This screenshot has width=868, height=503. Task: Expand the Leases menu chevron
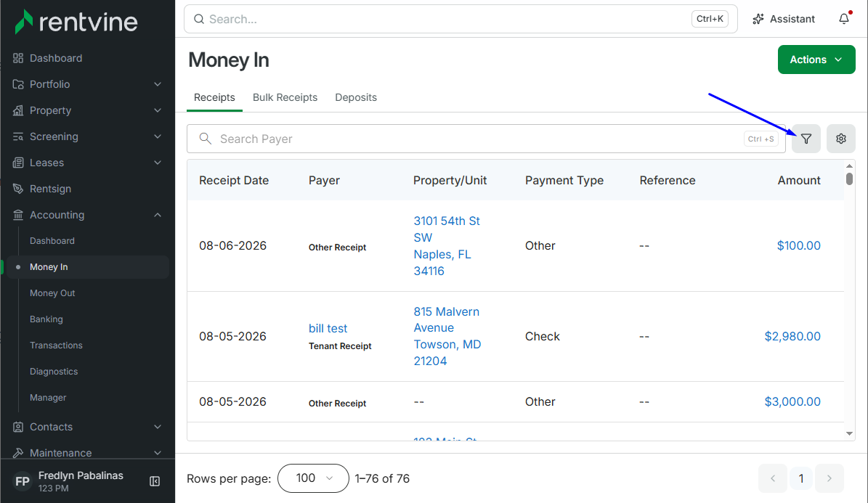pos(158,163)
